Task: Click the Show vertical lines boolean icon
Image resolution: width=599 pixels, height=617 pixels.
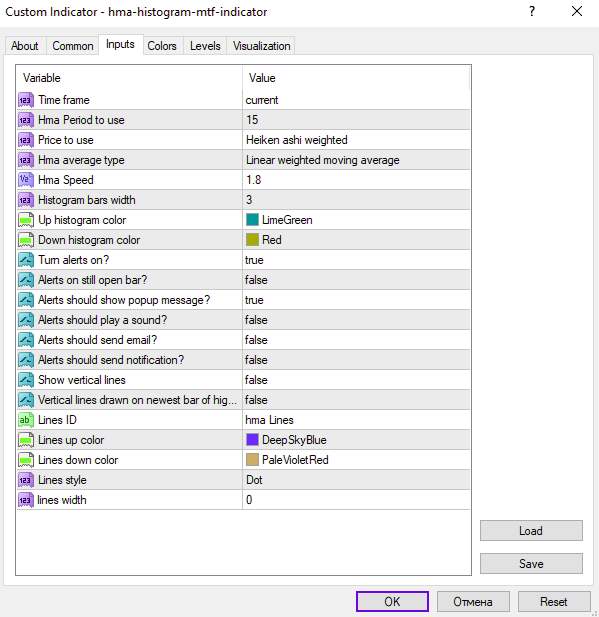Action: pyautogui.click(x=26, y=380)
